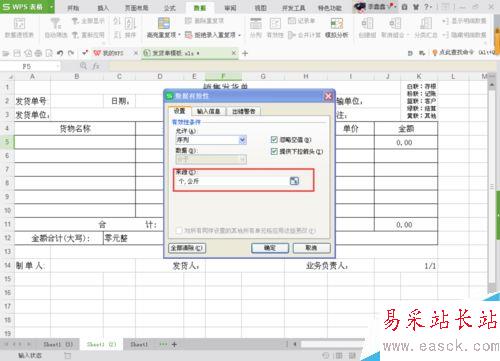The width and height of the screenshot is (500, 361).
Task: Click the PivotTable (数据透视表) ribbon icon
Action: [19, 24]
